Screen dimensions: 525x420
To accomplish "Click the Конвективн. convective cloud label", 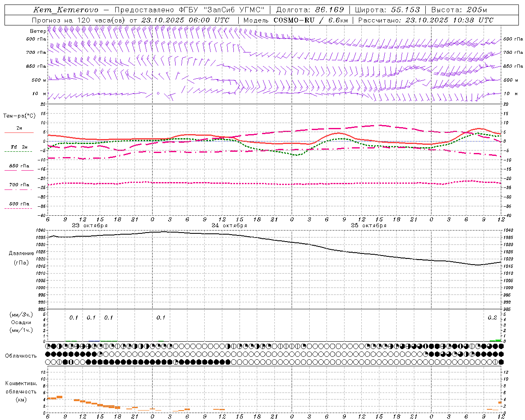I will (x=21, y=383).
